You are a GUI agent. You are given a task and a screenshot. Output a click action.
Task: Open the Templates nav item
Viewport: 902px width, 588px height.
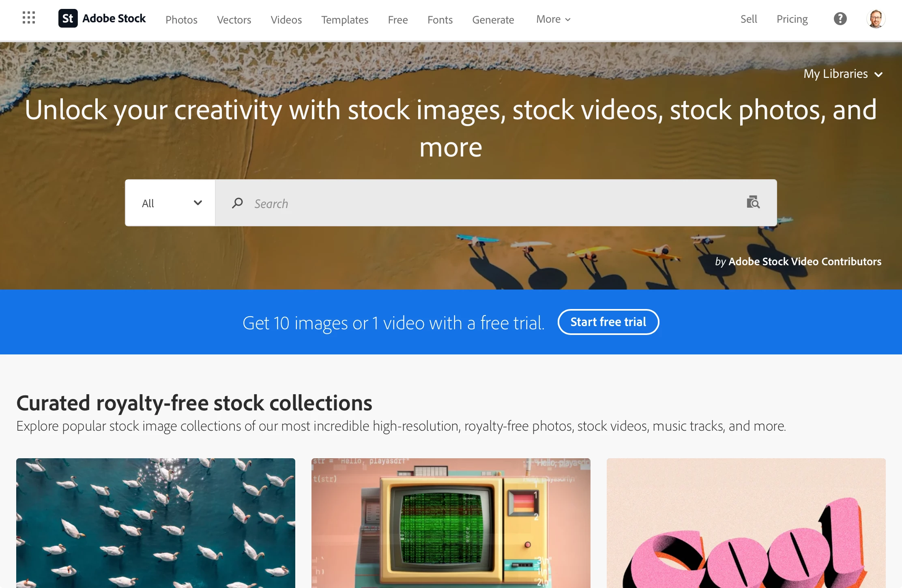tap(345, 19)
